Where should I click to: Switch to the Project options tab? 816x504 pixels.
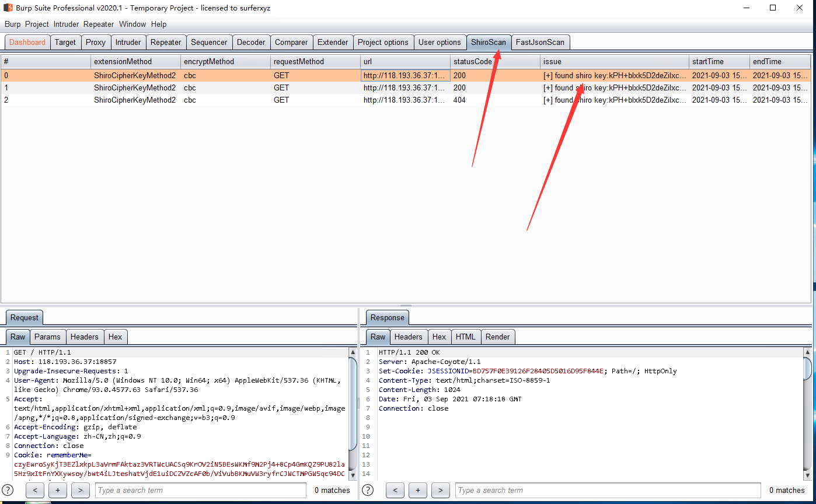(383, 42)
